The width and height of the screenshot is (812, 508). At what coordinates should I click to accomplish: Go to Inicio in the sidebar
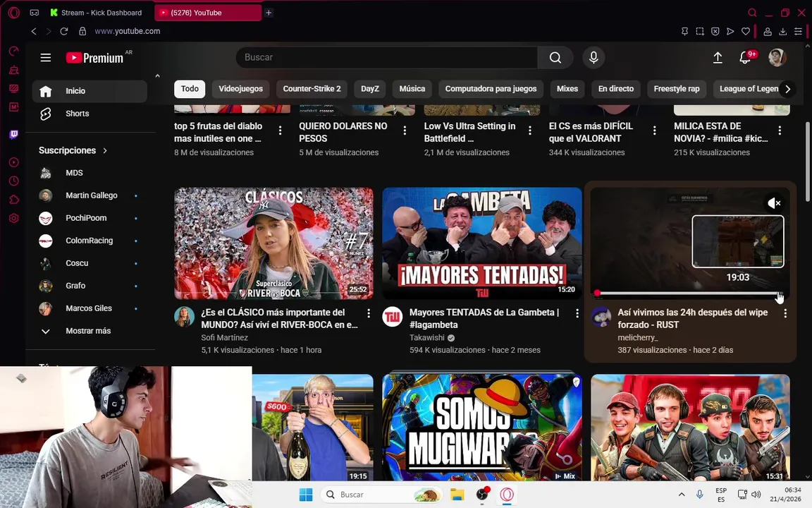[x=90, y=91]
